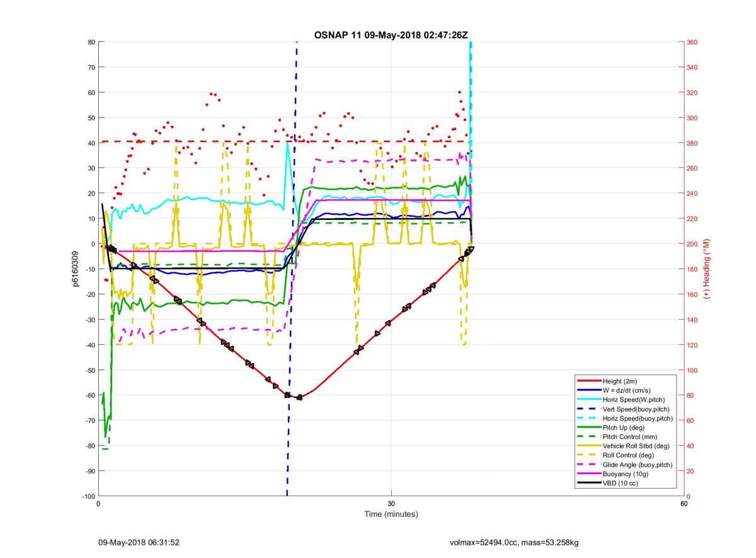Click the p6160309 left axis label
The image size is (756, 558).
click(x=75, y=269)
